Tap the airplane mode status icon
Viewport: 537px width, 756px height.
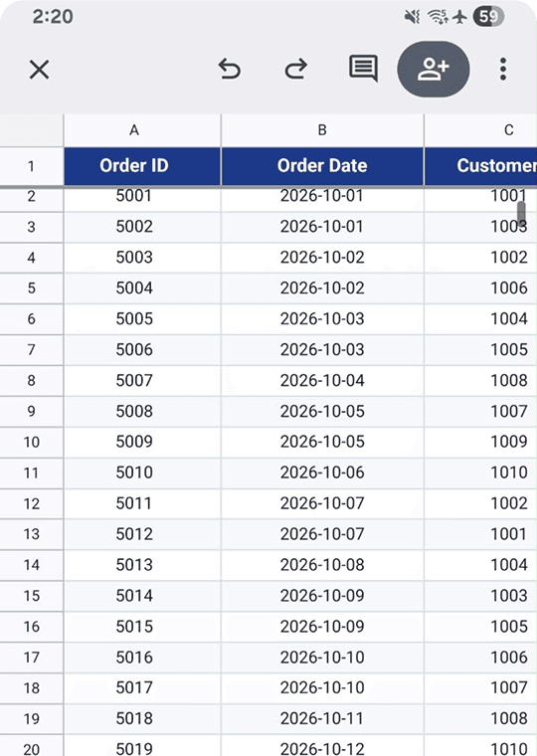tap(460, 17)
